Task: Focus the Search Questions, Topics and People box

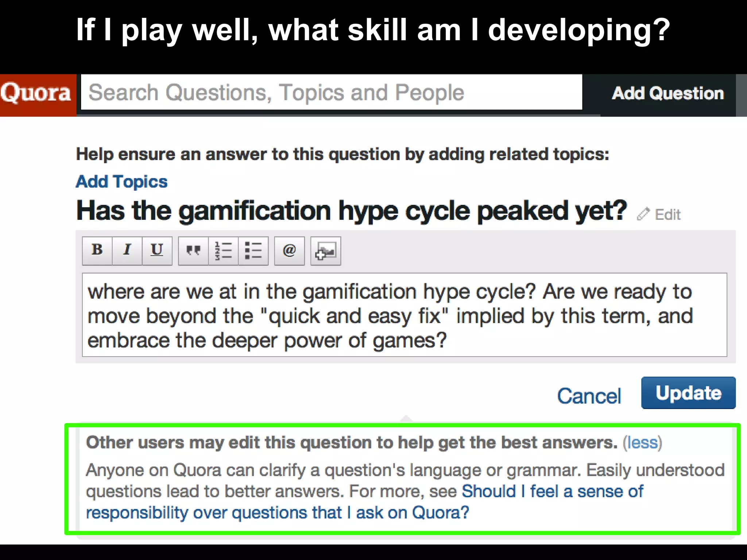Action: 332,92
